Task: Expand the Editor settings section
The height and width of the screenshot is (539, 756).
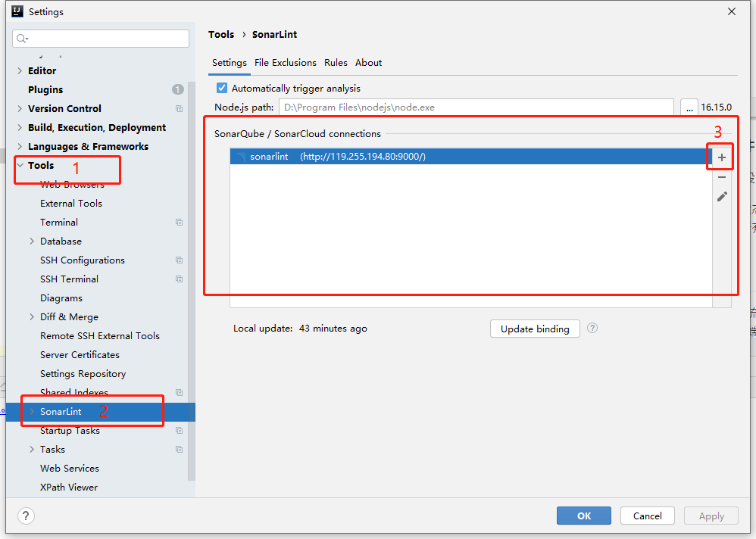Action: coord(20,70)
